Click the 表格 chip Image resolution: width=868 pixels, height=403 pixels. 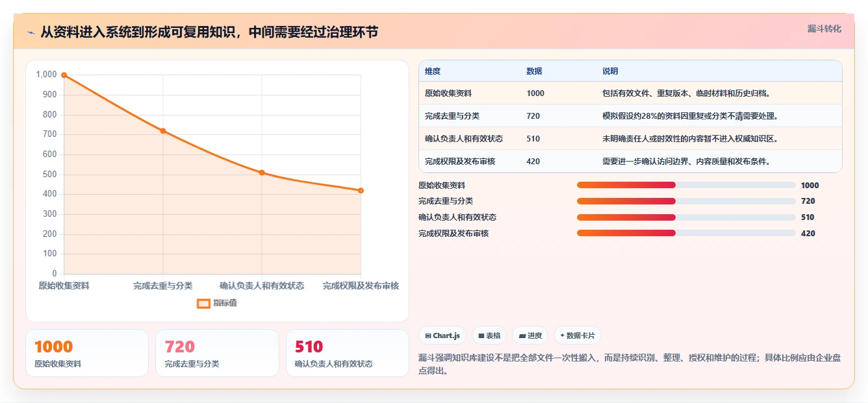(x=489, y=336)
